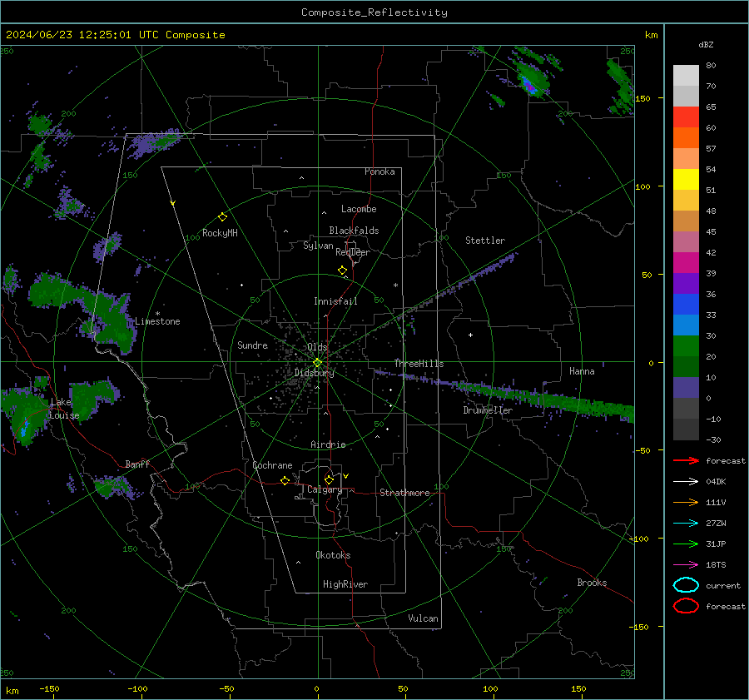
Task: Select the magenta swatch in the dBZ scale
Action: click(686, 263)
